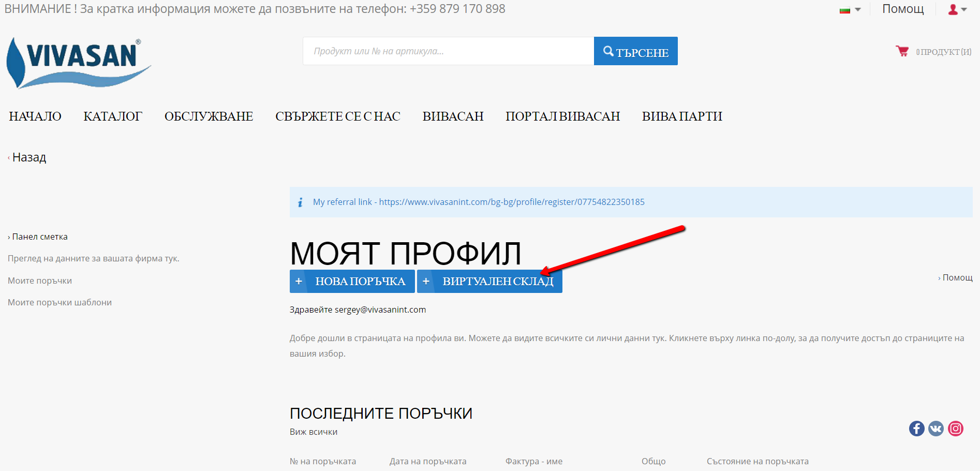980x471 pixels.
Task: Click the ВИРТУАЛЕН СКЛАД button
Action: (489, 281)
